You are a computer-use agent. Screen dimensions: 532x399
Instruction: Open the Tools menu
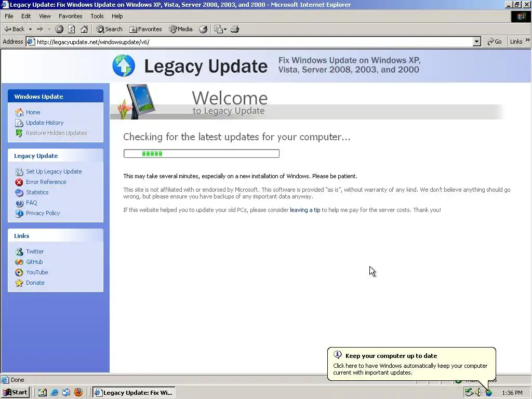tap(97, 16)
